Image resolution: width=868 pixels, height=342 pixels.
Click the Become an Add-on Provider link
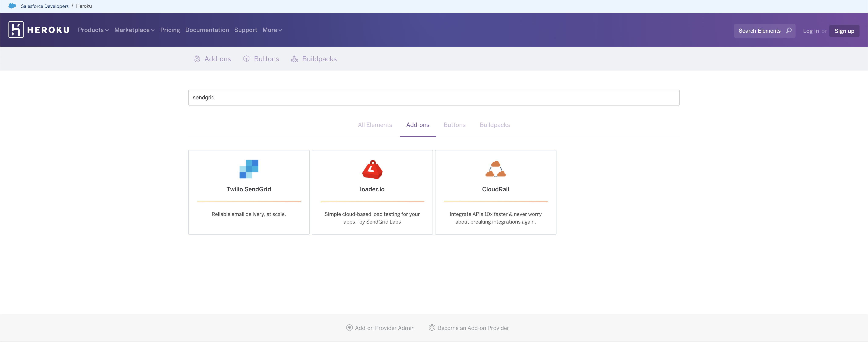473,328
